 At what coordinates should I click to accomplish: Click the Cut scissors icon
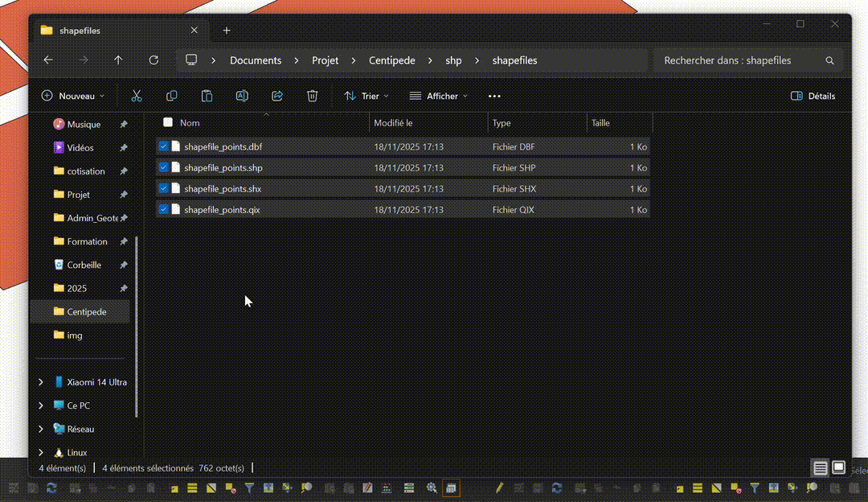click(x=137, y=96)
